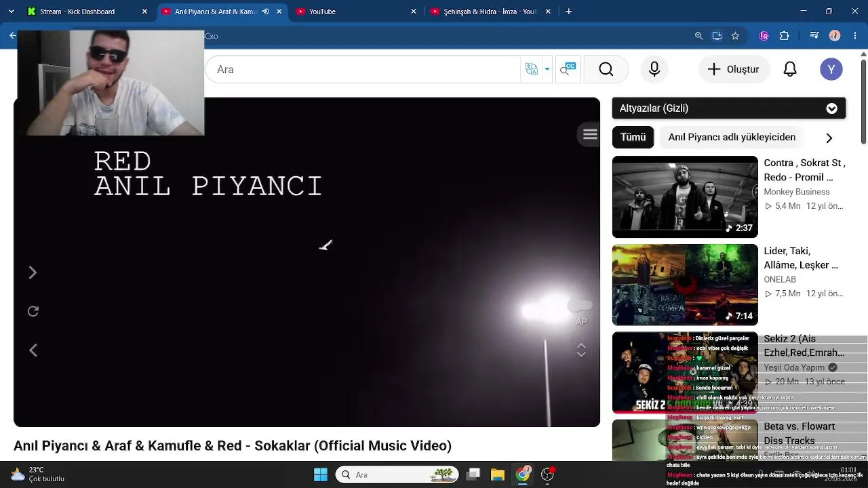This screenshot has height=488, width=868.
Task: Open YouTube notifications bell
Action: (x=790, y=69)
